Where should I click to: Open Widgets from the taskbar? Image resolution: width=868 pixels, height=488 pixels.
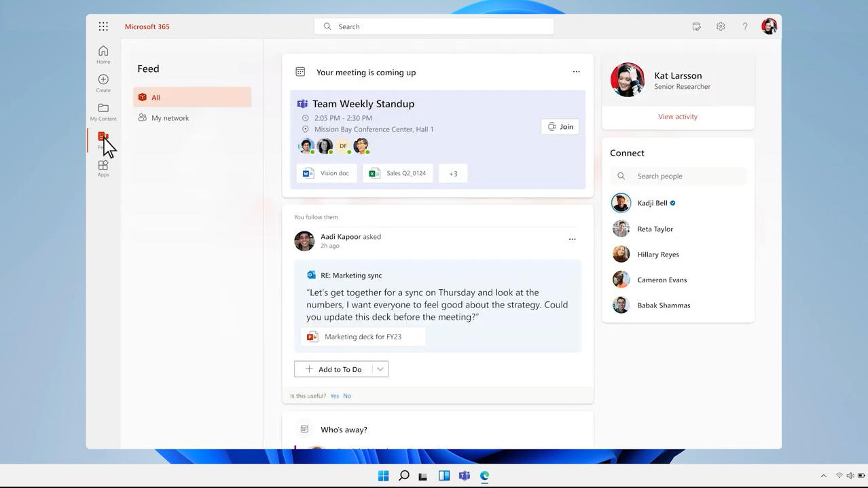tap(444, 476)
